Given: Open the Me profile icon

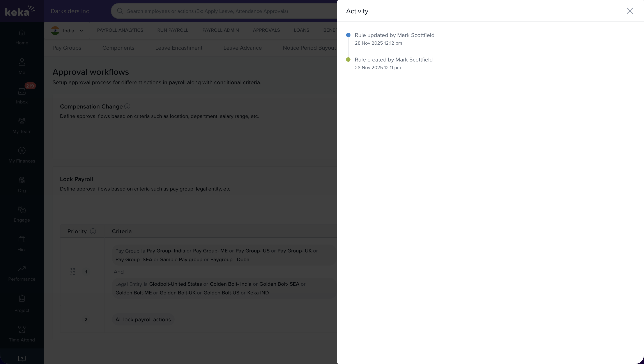Looking at the screenshot, I should point(22,62).
